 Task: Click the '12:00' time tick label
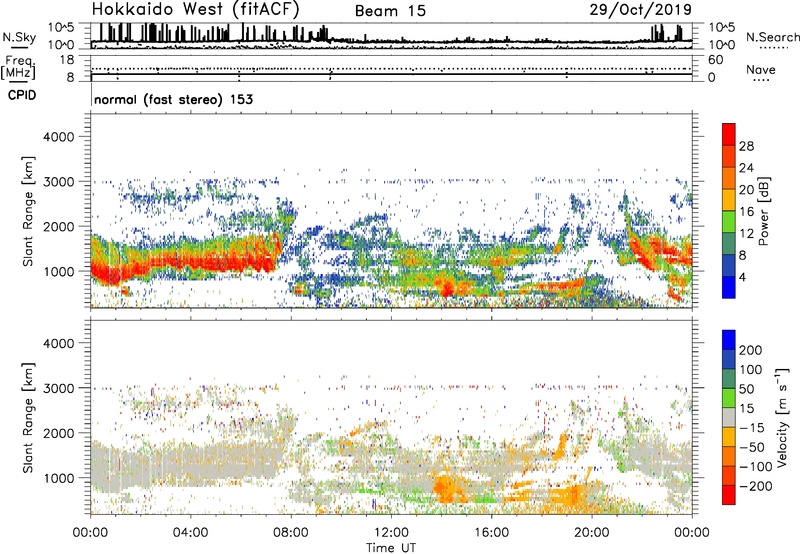coord(391,533)
